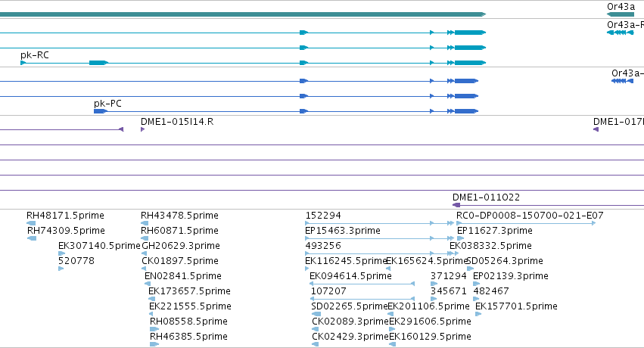
Task: Select EST RH08558.5prime
Action: [188, 322]
